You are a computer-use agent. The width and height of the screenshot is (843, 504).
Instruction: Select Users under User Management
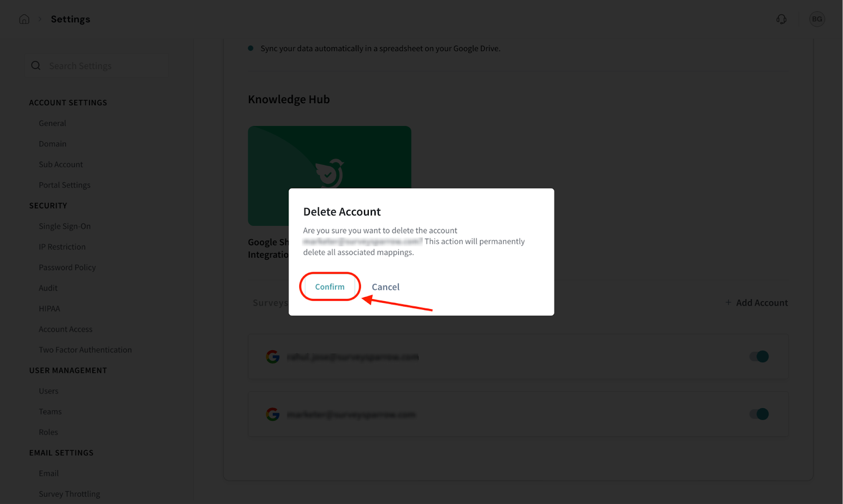pyautogui.click(x=48, y=391)
